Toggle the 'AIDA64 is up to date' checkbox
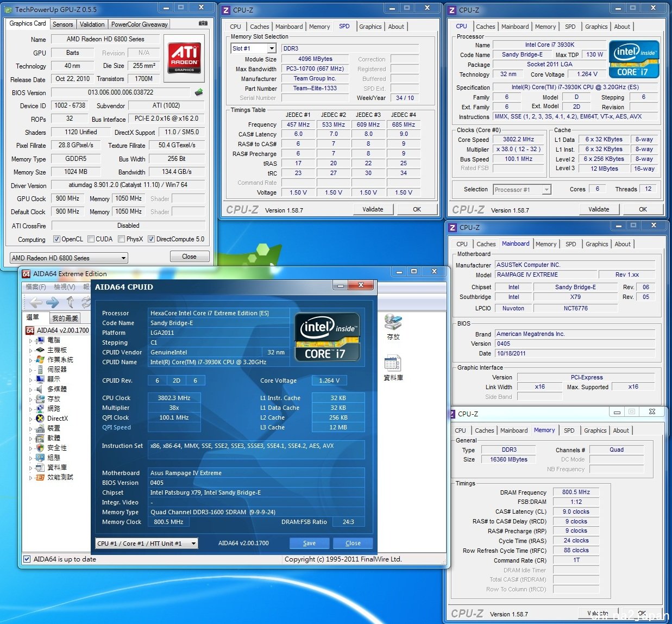672x624 pixels. (x=27, y=559)
